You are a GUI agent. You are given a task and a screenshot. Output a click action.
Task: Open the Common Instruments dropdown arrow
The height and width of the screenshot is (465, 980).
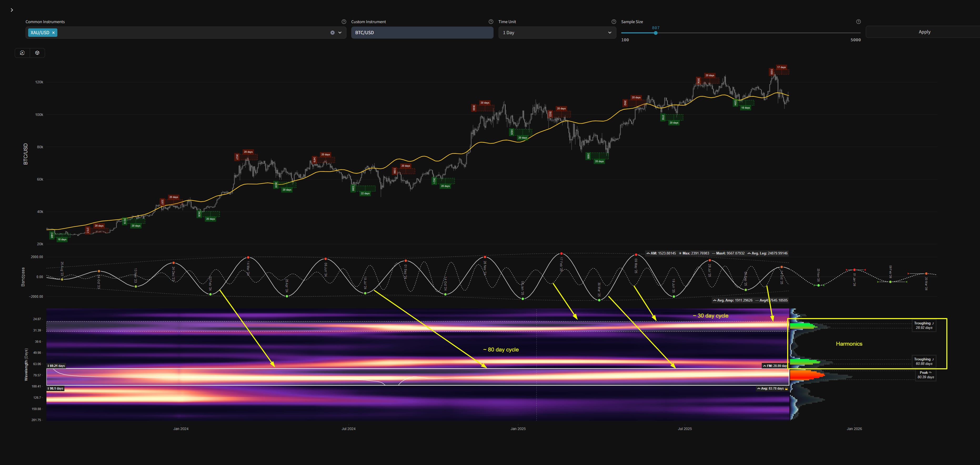point(340,33)
